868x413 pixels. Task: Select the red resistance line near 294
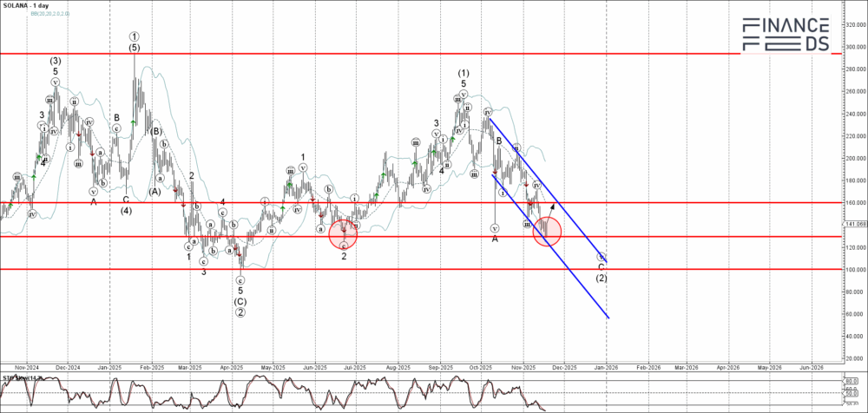point(421,54)
